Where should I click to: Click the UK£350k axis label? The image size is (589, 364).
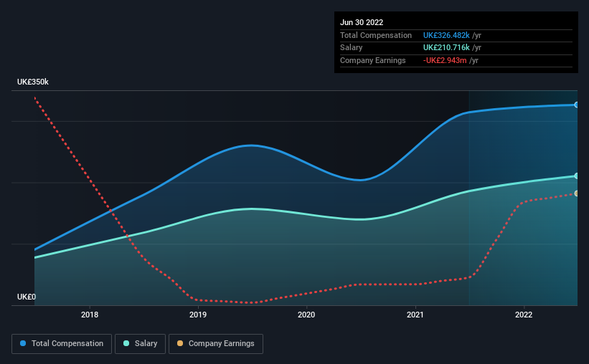tap(33, 82)
